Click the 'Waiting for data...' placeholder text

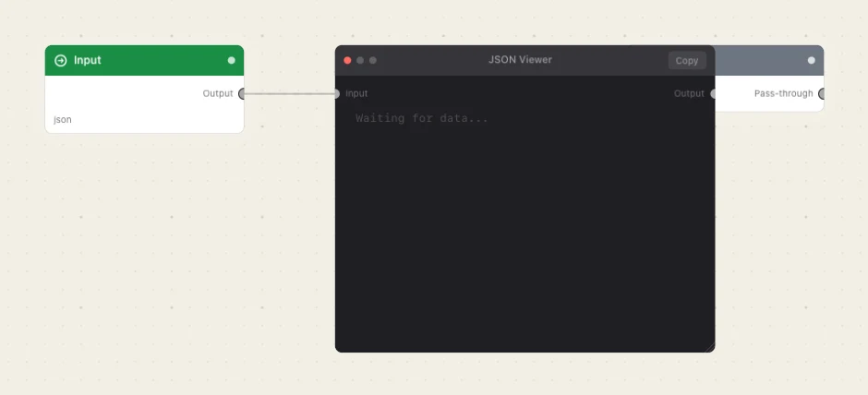(x=422, y=118)
